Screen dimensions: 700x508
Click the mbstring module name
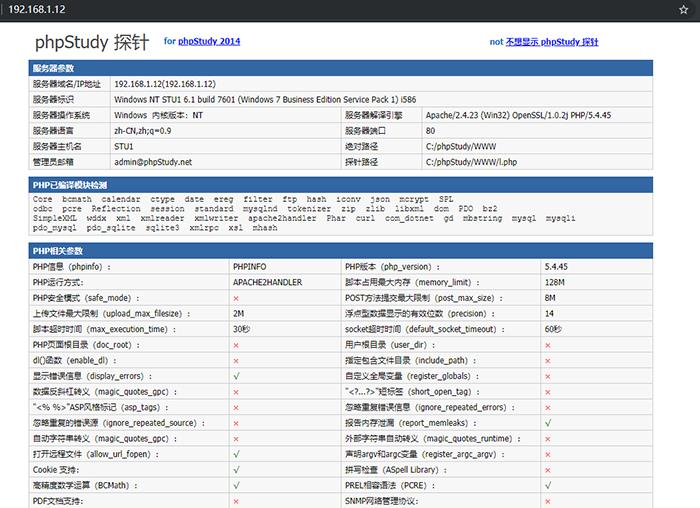pyautogui.click(x=482, y=218)
